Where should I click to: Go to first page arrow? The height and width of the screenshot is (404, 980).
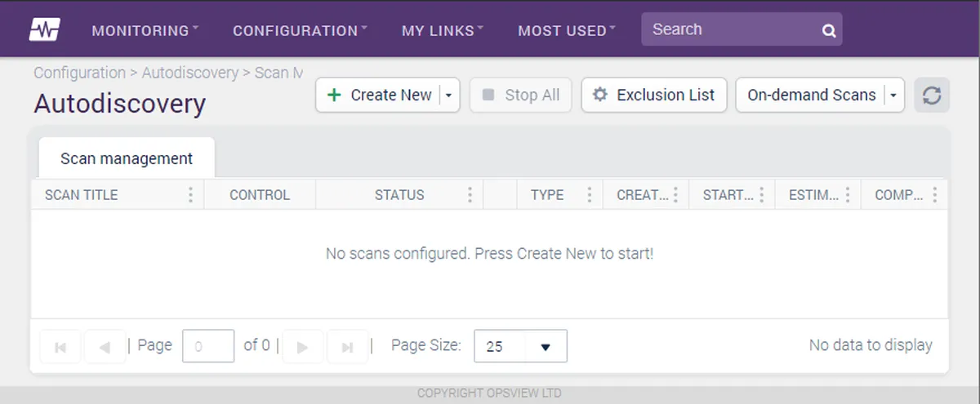[x=60, y=347]
